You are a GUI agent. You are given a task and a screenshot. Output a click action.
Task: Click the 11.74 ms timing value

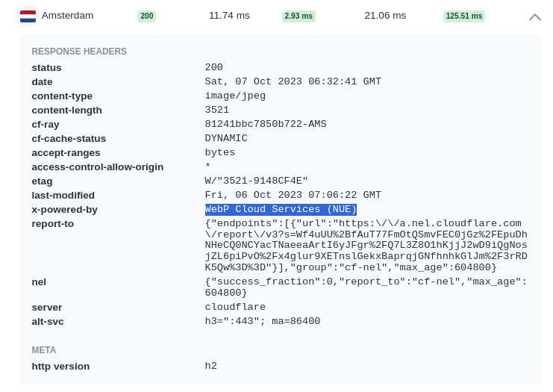(229, 16)
